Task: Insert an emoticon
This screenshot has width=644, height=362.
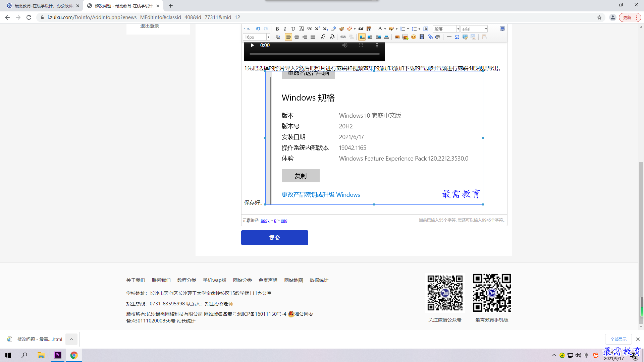Action: click(414, 37)
